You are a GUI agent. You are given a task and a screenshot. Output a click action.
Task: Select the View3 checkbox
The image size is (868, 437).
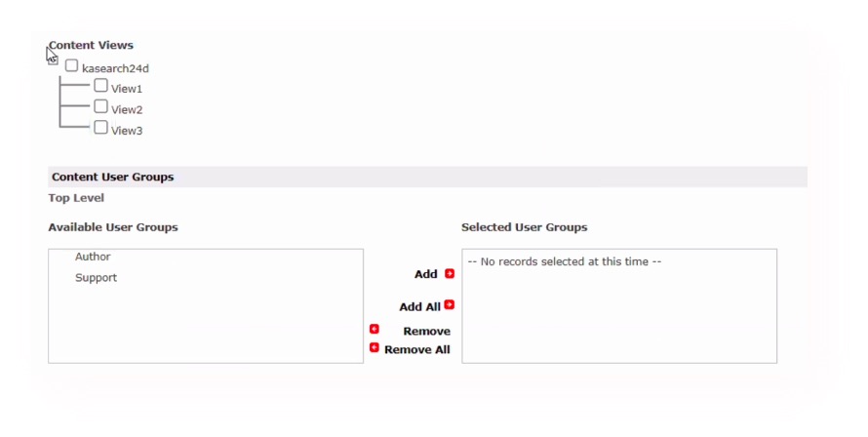(100, 128)
